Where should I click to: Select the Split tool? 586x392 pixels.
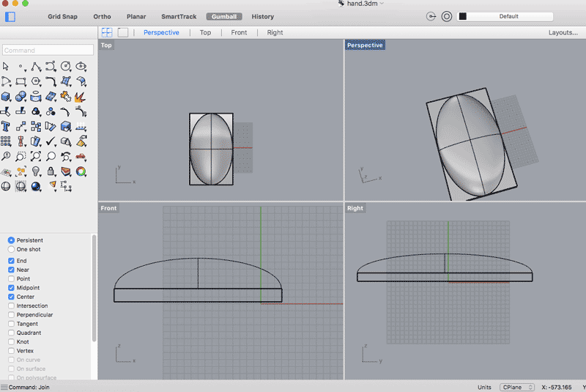[21, 111]
